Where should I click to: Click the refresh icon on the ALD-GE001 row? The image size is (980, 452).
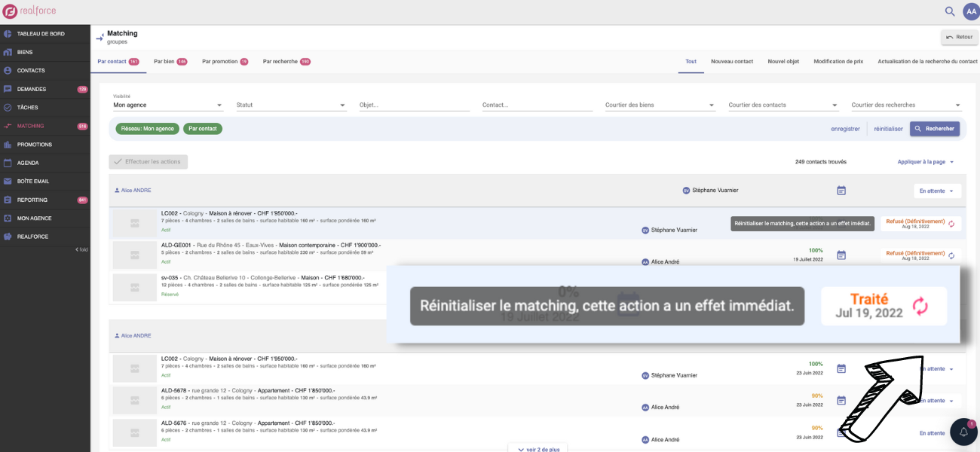point(951,256)
